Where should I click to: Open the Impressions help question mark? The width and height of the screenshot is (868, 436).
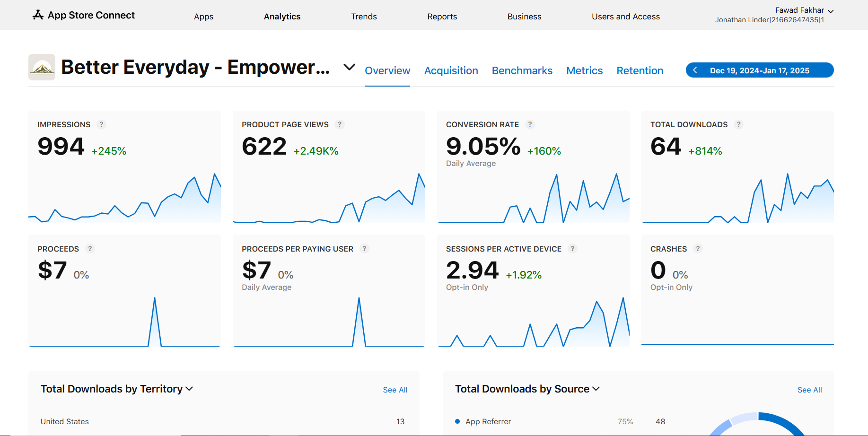point(101,124)
